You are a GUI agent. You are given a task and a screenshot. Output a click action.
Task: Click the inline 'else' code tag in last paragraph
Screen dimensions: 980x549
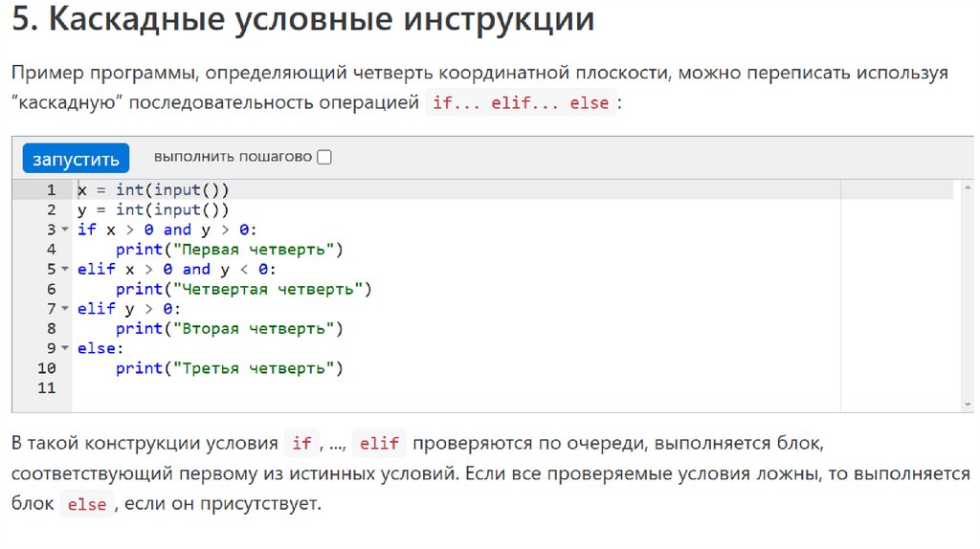(x=87, y=504)
